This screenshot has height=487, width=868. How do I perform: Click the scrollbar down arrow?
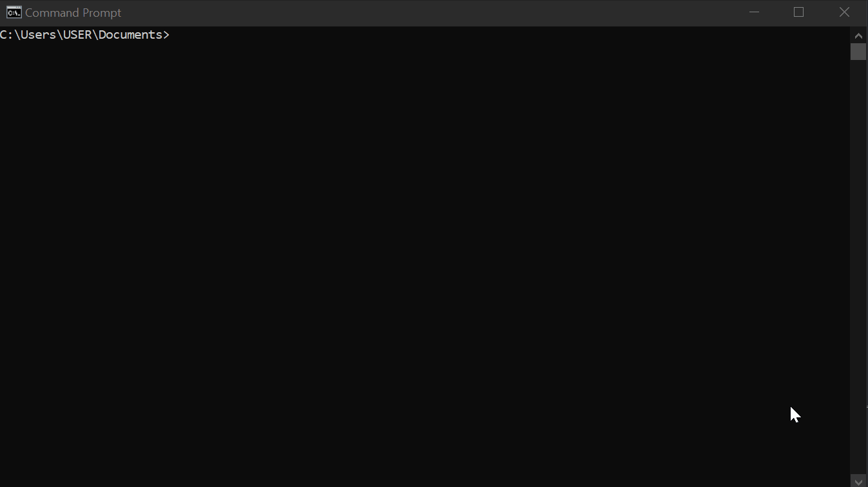[858, 481]
